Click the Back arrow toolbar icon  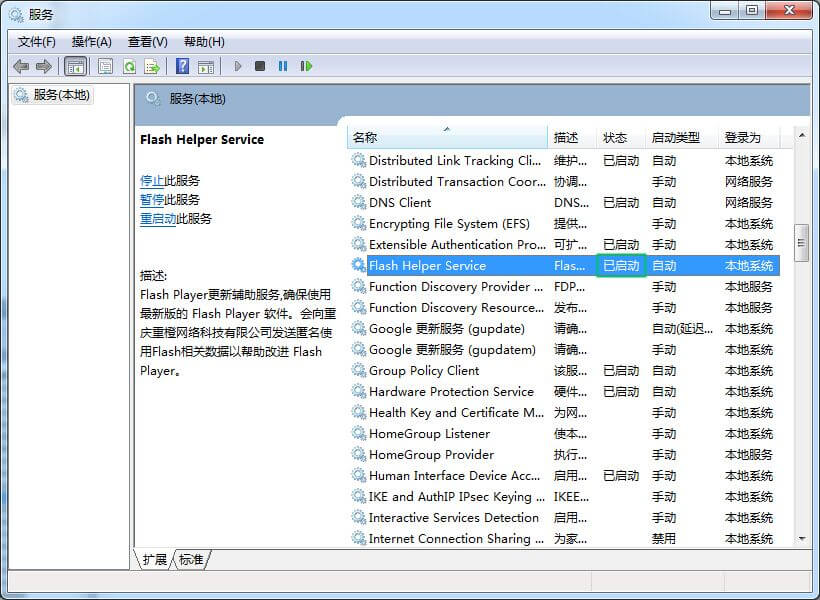(21, 66)
